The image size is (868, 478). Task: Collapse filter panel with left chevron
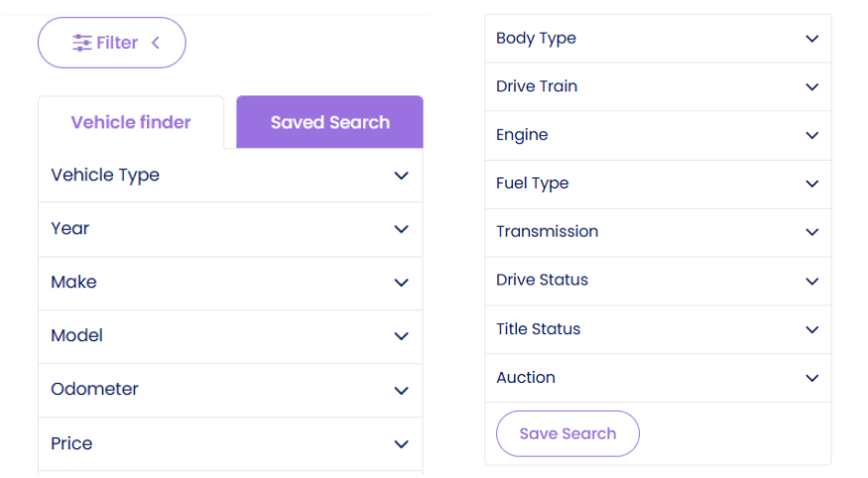pos(156,43)
